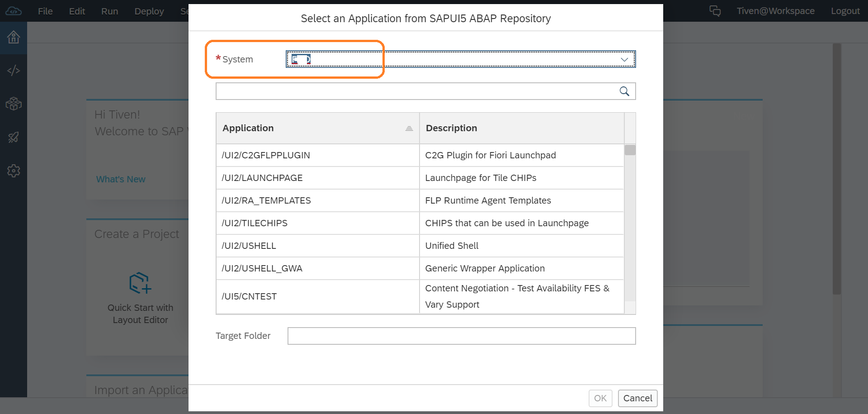Viewport: 868px width, 414px height.
Task: Click 'FLP Runtime Agent Templates' description
Action: coord(488,200)
